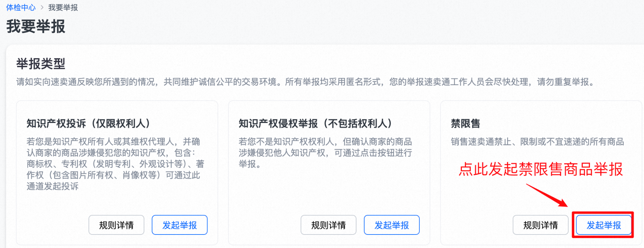Click the 举报类型 section heading
The width and height of the screenshot is (644, 248).
(x=41, y=64)
